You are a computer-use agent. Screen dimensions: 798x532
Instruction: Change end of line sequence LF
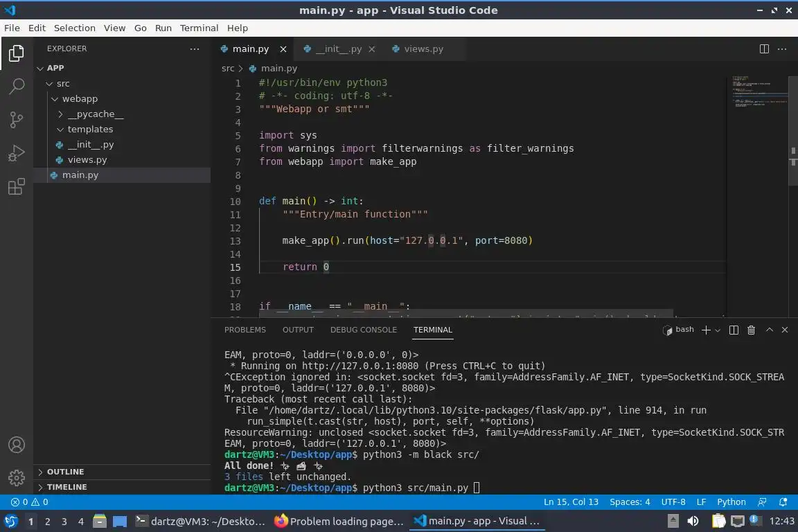pos(701,502)
